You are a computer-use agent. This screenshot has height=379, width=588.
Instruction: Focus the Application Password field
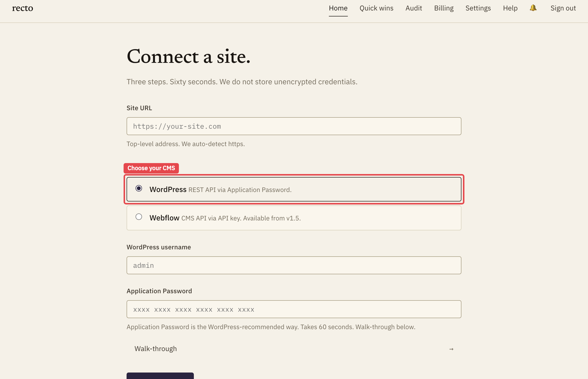[x=294, y=309]
